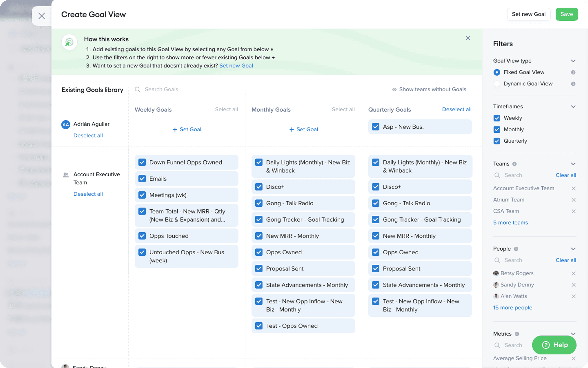Show 5 more teams
This screenshot has width=588, height=368.
(510, 222)
